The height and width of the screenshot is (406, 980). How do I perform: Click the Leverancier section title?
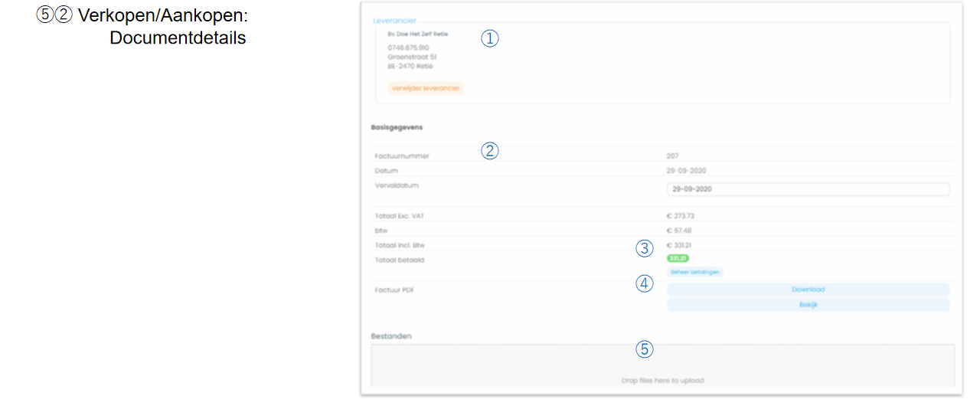click(394, 21)
